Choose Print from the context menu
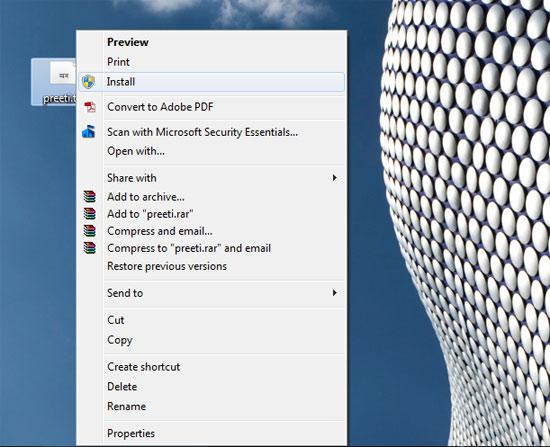 tap(211, 62)
